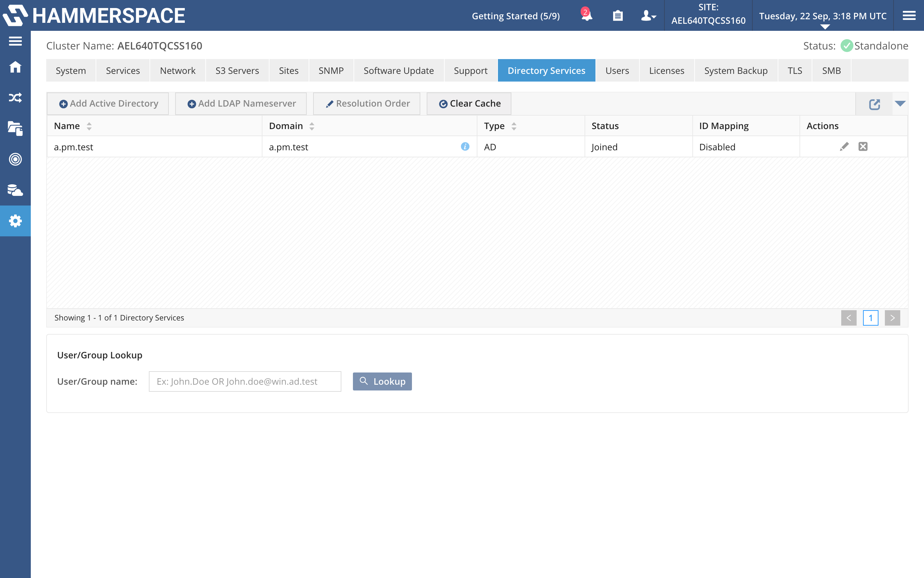Click the Clear Cache button
Image resolution: width=924 pixels, height=578 pixels.
[x=469, y=104]
